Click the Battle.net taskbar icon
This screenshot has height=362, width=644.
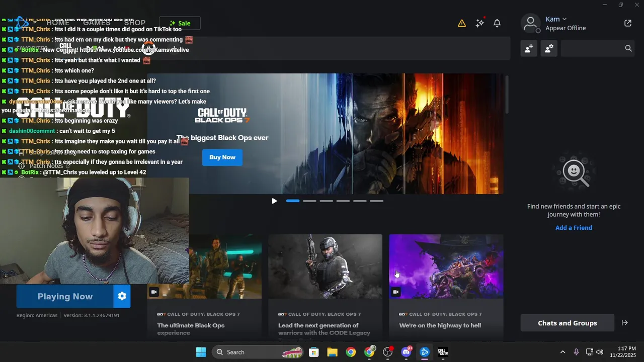point(424,352)
